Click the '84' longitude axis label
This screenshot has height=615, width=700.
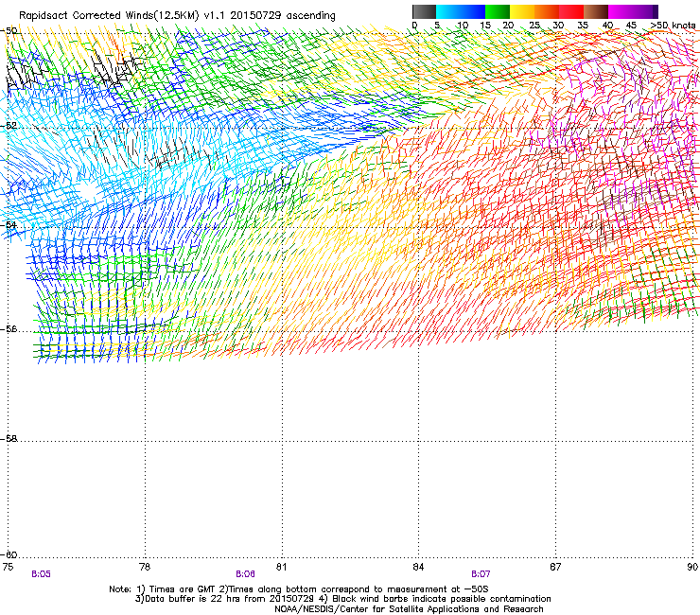pos(418,567)
